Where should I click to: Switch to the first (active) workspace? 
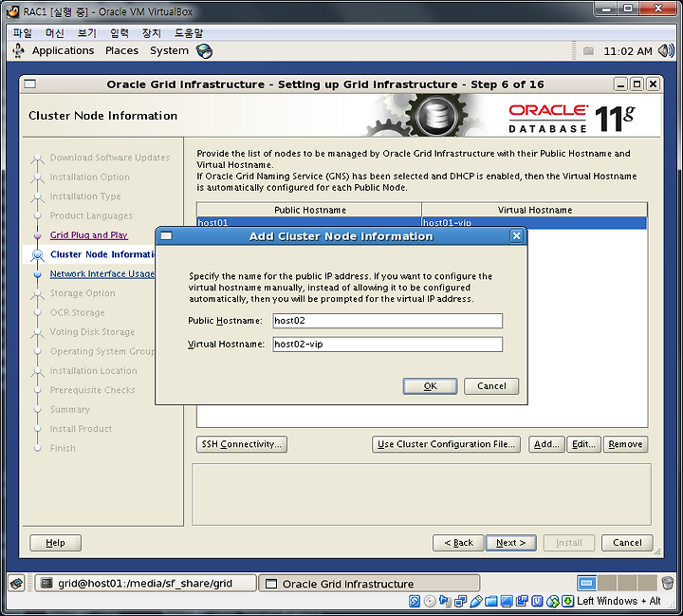(x=587, y=583)
